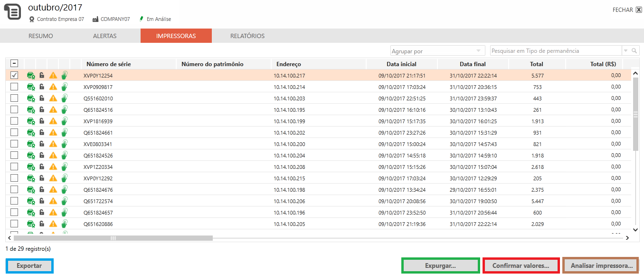This screenshot has height=275, width=644.
Task: Click the green printer icon for Q651824516
Action: click(31, 110)
